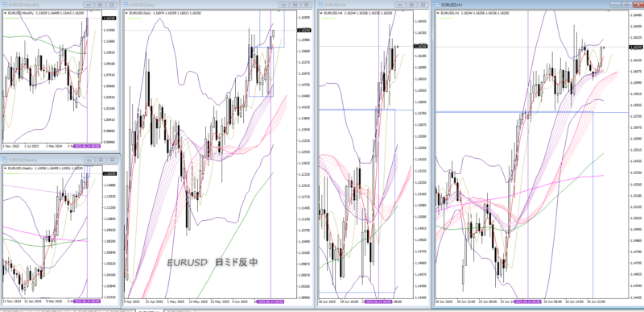Click the purple 2025.06.24 date marker on Monthly chart

(x=87, y=146)
